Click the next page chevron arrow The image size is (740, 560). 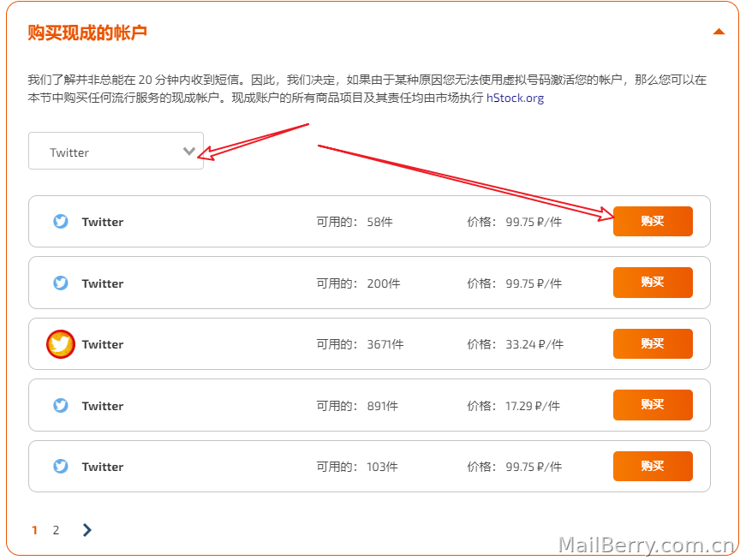tap(87, 530)
